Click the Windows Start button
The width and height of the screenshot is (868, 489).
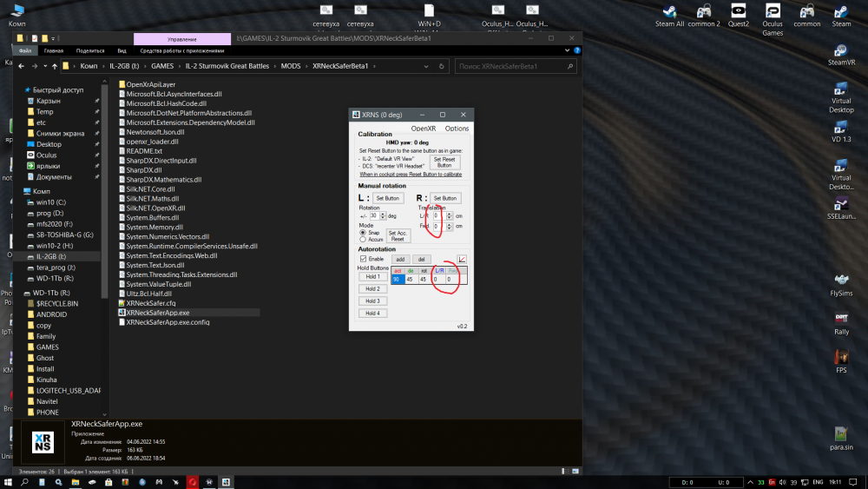[8, 482]
